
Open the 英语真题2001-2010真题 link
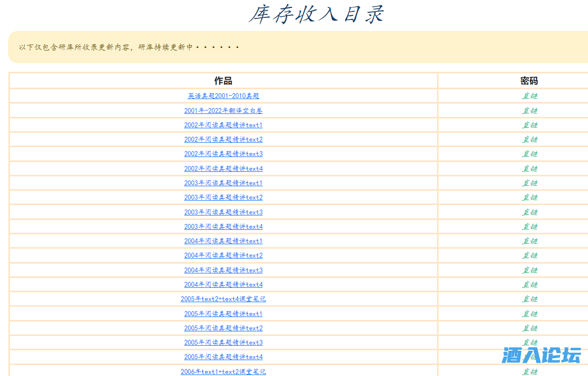coord(223,96)
